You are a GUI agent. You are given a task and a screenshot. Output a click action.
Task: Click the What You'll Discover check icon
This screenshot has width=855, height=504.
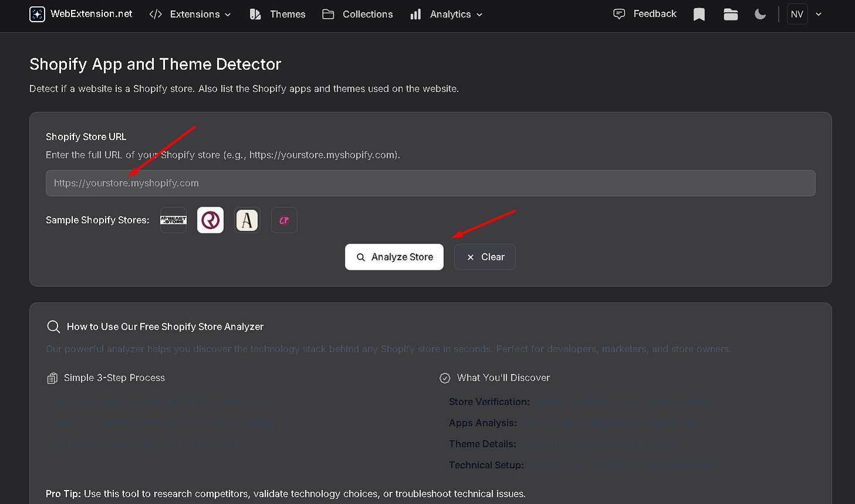tap(445, 378)
